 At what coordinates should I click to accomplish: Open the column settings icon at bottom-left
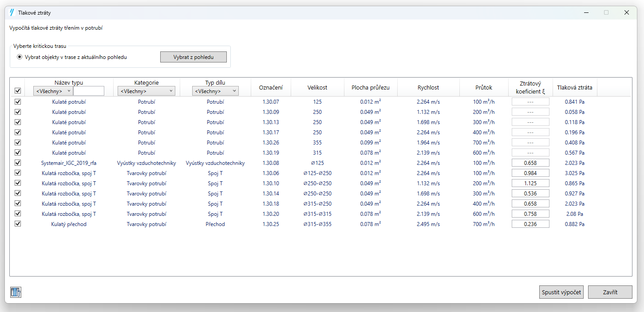coord(16,292)
